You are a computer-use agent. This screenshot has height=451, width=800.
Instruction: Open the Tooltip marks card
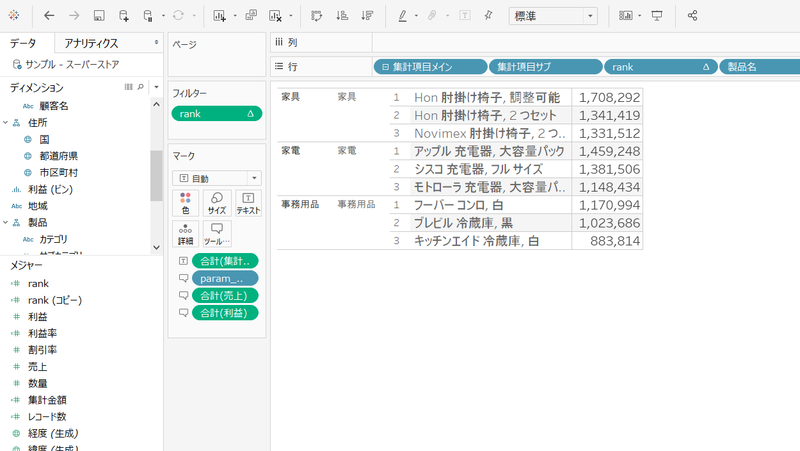click(217, 234)
